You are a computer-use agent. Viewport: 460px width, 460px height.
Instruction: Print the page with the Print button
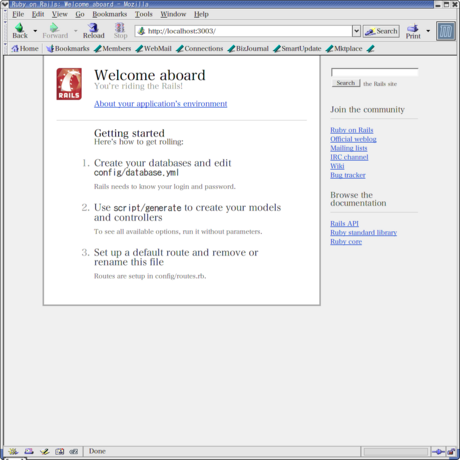click(x=413, y=31)
